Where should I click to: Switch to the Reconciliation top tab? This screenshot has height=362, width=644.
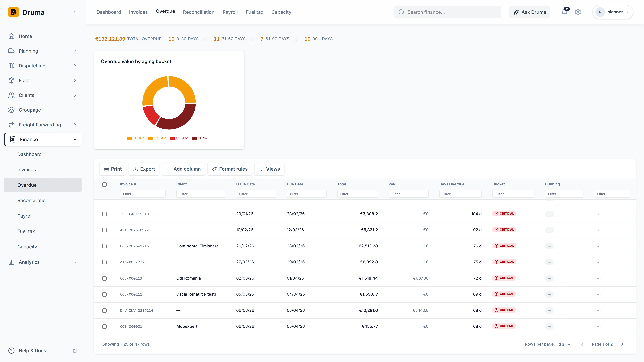(199, 12)
